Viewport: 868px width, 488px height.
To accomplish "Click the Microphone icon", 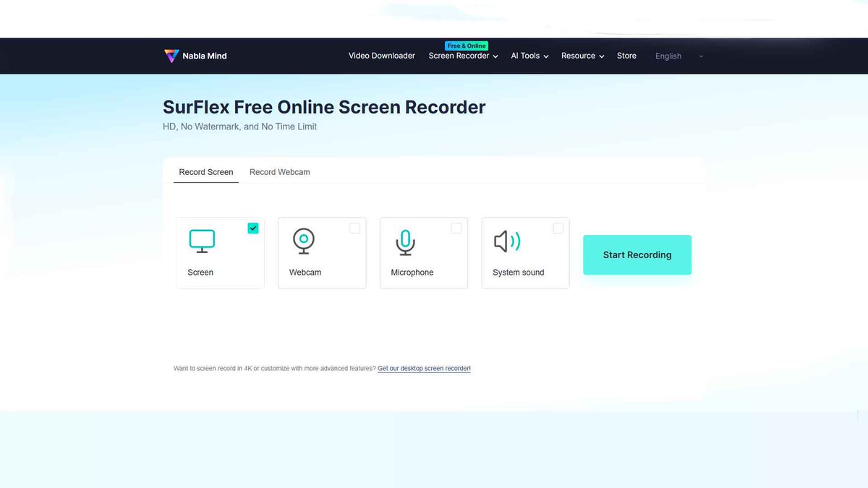I will [x=406, y=242].
